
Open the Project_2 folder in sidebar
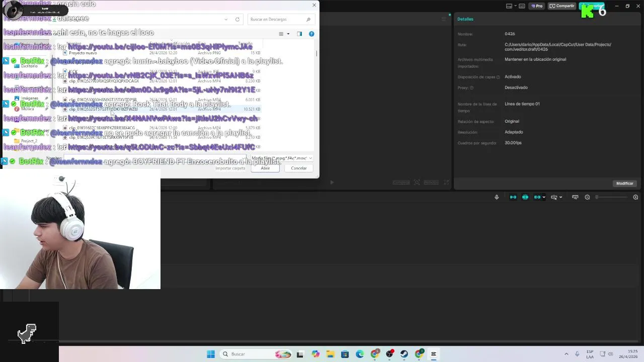pos(29,141)
